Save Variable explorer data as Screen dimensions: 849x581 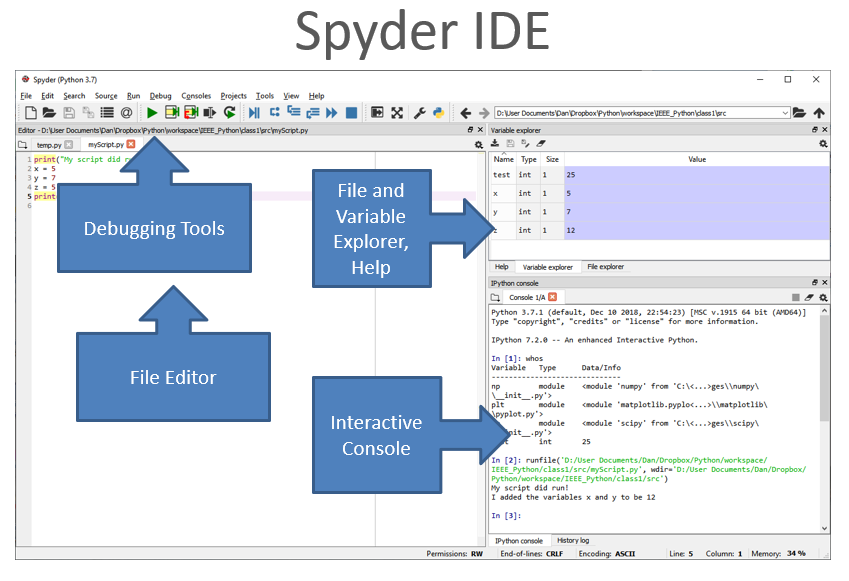525,143
